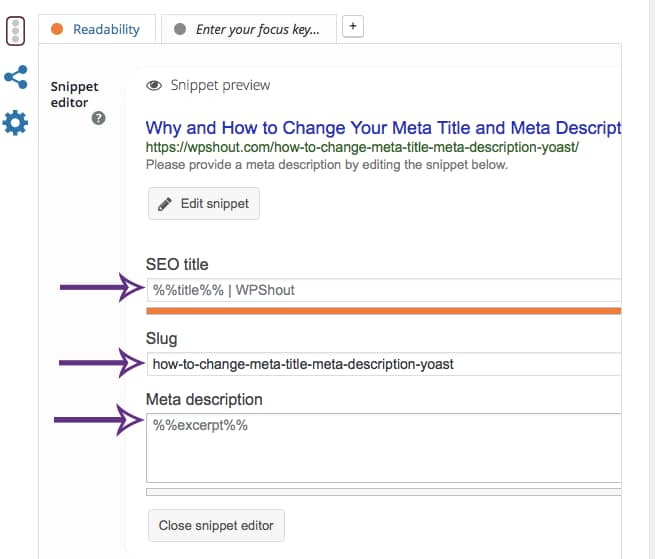
Task: Click the Meta description field label
Action: (204, 399)
